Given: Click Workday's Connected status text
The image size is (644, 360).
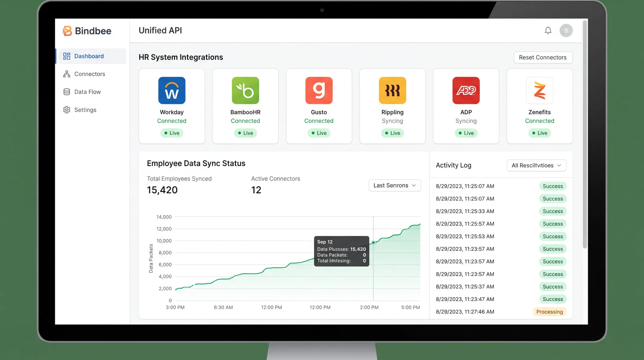Looking at the screenshot, I should [x=172, y=121].
